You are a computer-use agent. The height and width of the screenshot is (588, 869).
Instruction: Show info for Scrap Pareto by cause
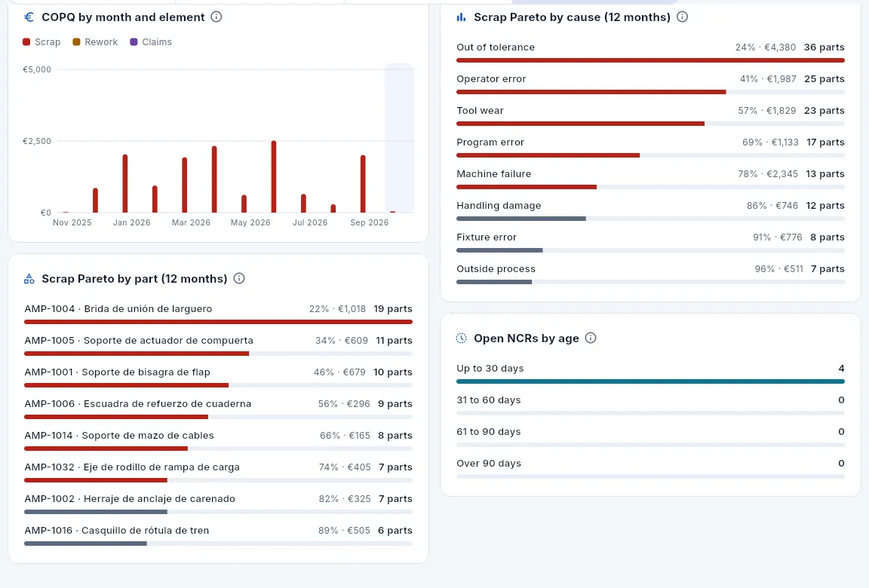682,17
